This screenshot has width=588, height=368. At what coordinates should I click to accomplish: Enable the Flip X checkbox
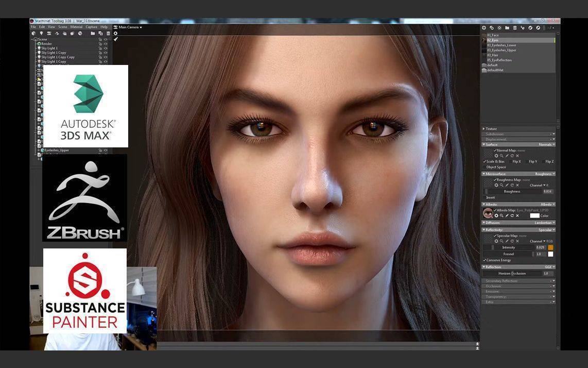coord(511,161)
